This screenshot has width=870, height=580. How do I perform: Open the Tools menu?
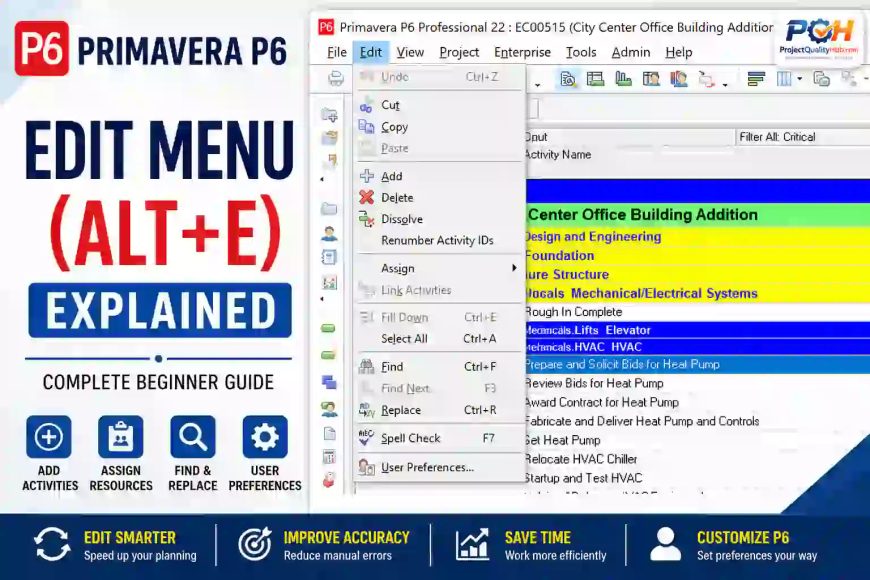point(581,52)
